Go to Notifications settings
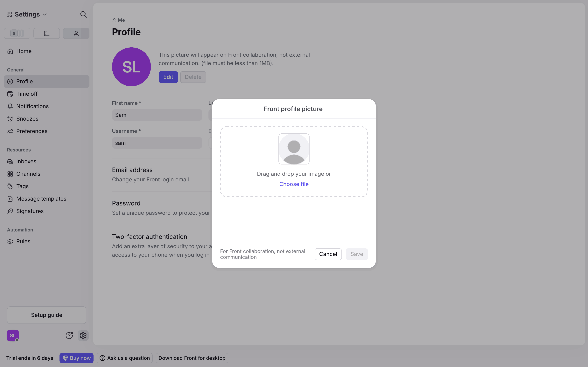The width and height of the screenshot is (588, 367). point(32,106)
